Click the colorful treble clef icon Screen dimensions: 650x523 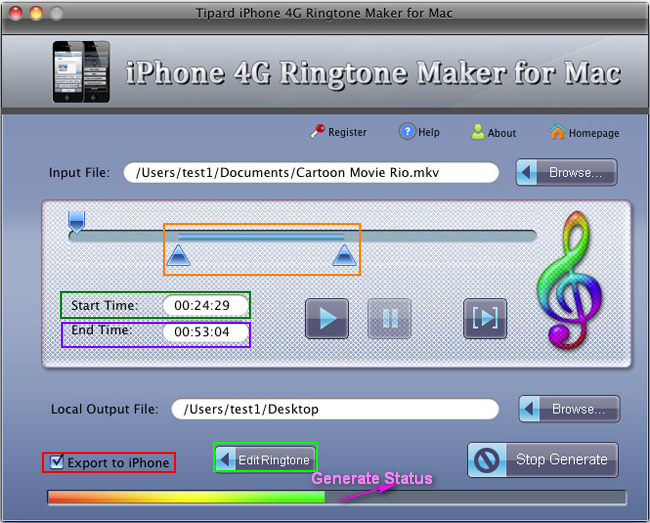pyautogui.click(x=570, y=279)
